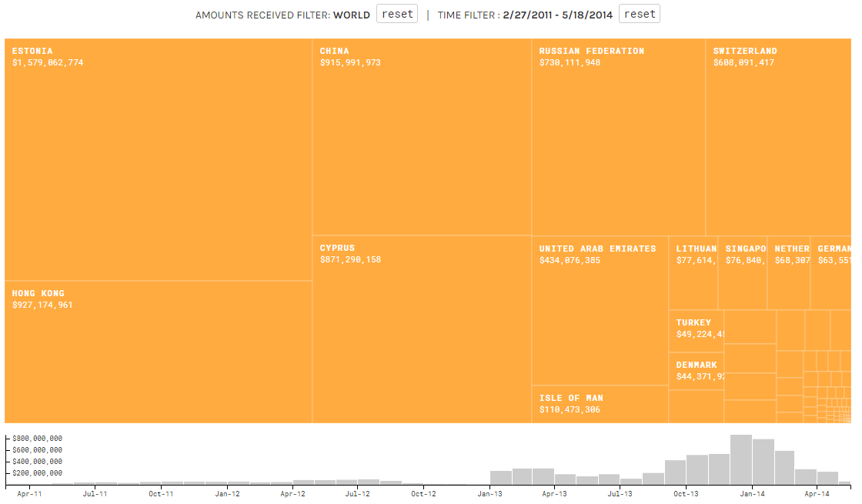Click the Hong Kong treemap tile
Image resolution: width=862 pixels, height=504 pixels.
pyautogui.click(x=159, y=352)
